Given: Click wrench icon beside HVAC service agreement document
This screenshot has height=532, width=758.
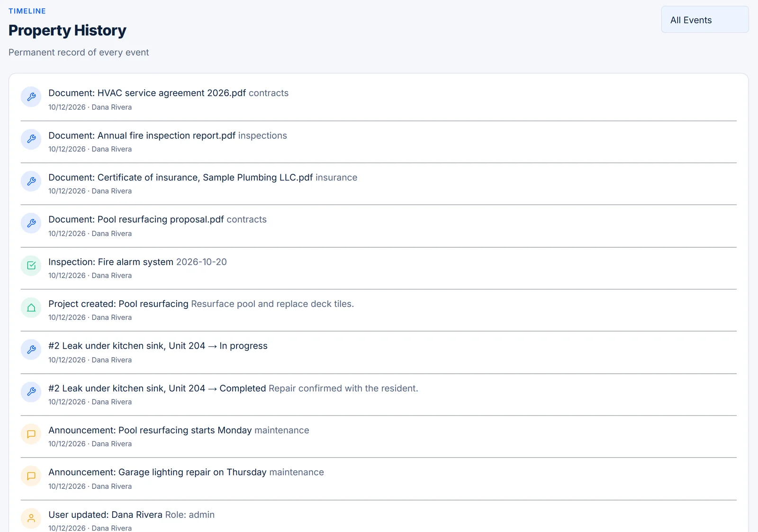Looking at the screenshot, I should [x=31, y=97].
